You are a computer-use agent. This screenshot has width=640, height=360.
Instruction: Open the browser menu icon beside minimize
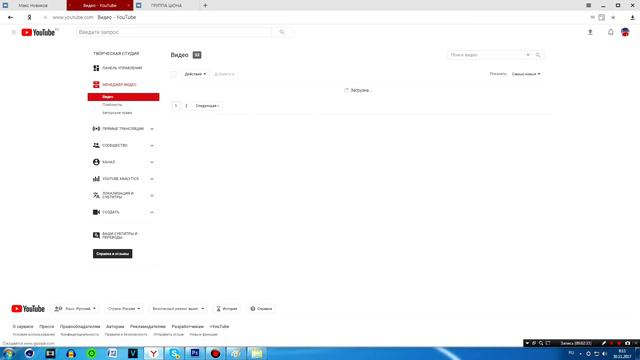(589, 5)
